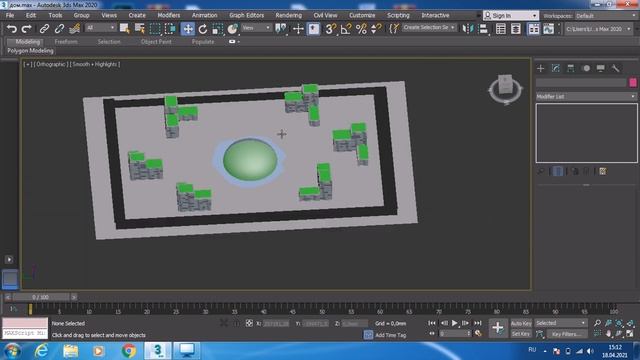Switch to the Populate ribbon tab

point(203,42)
